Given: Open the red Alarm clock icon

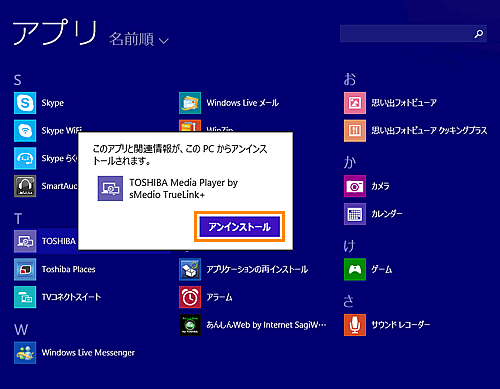Looking at the screenshot, I should click(190, 297).
